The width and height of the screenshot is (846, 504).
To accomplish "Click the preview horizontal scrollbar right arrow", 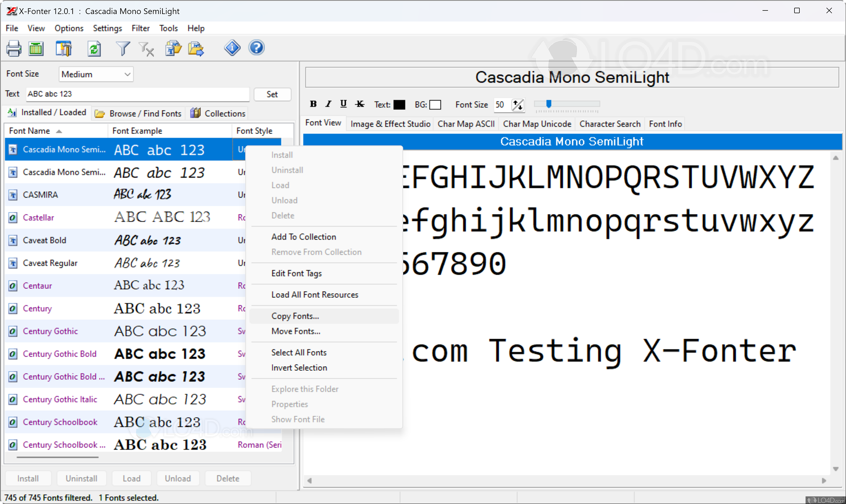I will click(824, 481).
